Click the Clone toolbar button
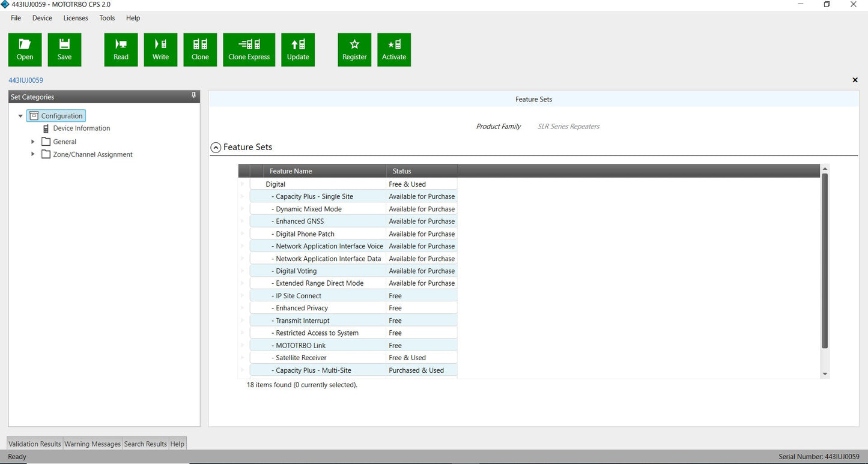The height and width of the screenshot is (464, 868). (200, 50)
